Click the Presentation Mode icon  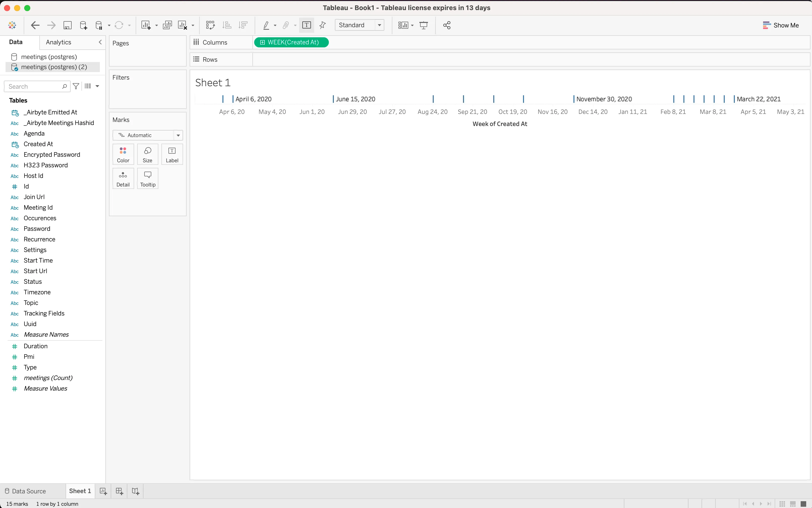pyautogui.click(x=424, y=25)
